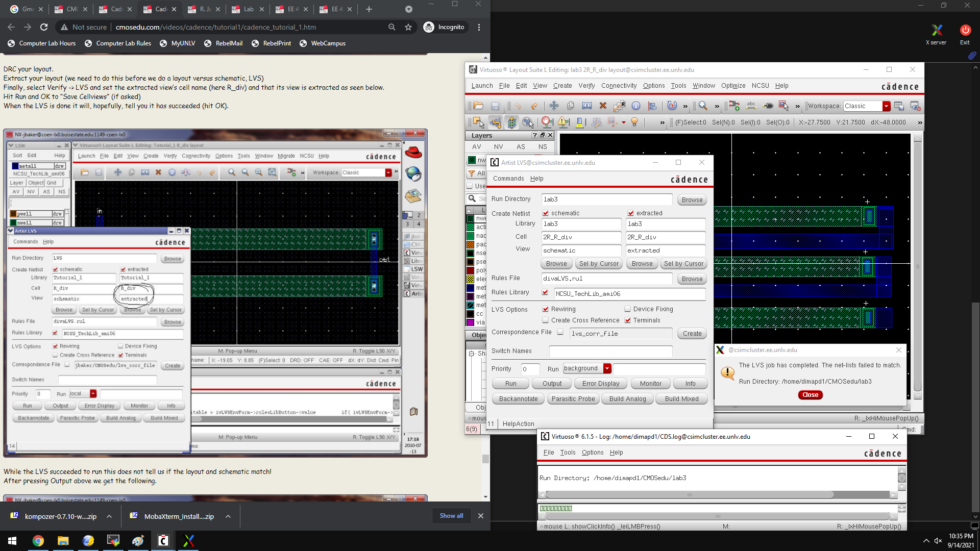Enable Create Cross Reference checkbox
This screenshot has height=551, width=980.
[x=546, y=320]
